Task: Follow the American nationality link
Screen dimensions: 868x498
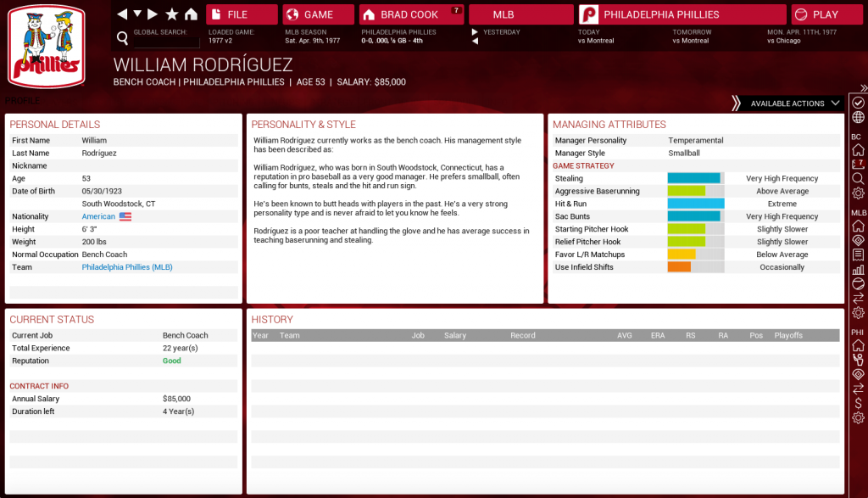Action: click(98, 216)
